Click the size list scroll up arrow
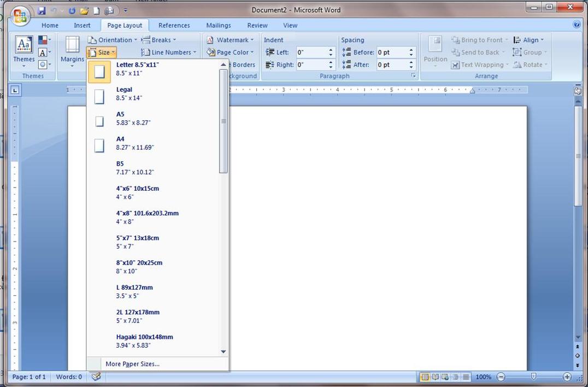588x387 pixels. (224, 64)
